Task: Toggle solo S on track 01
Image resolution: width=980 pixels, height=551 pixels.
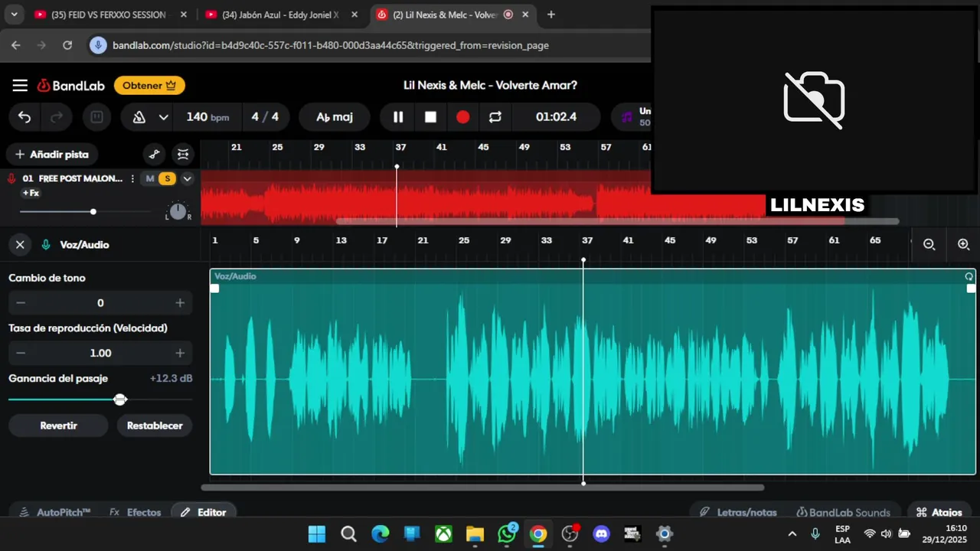Action: point(167,178)
